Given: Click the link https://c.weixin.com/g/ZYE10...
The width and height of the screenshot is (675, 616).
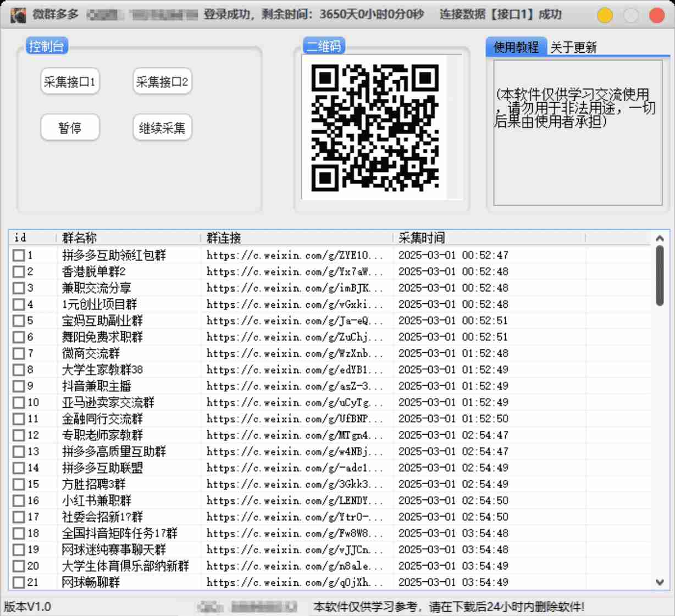Looking at the screenshot, I should coord(295,255).
